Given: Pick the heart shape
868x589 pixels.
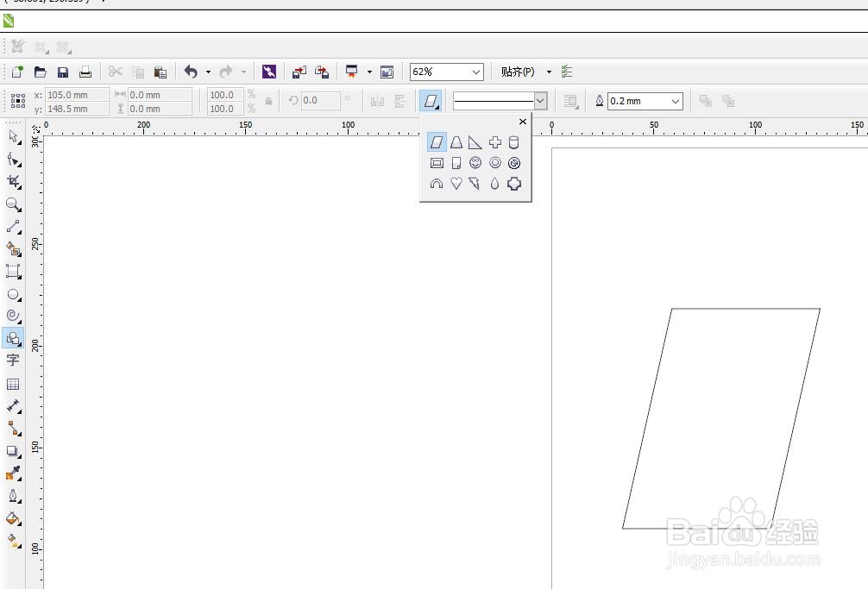Looking at the screenshot, I should (456, 184).
